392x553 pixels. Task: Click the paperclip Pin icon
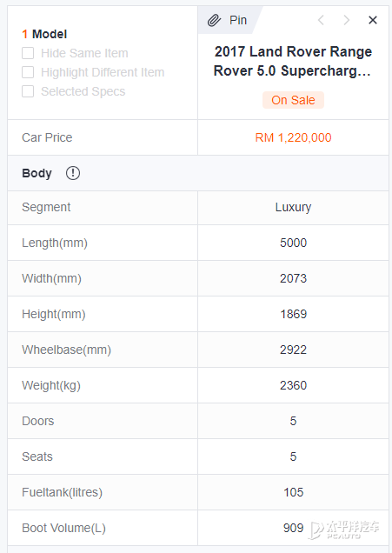[214, 21]
